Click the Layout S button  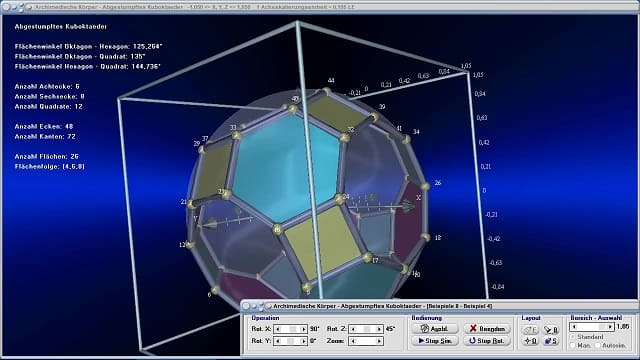point(551,341)
